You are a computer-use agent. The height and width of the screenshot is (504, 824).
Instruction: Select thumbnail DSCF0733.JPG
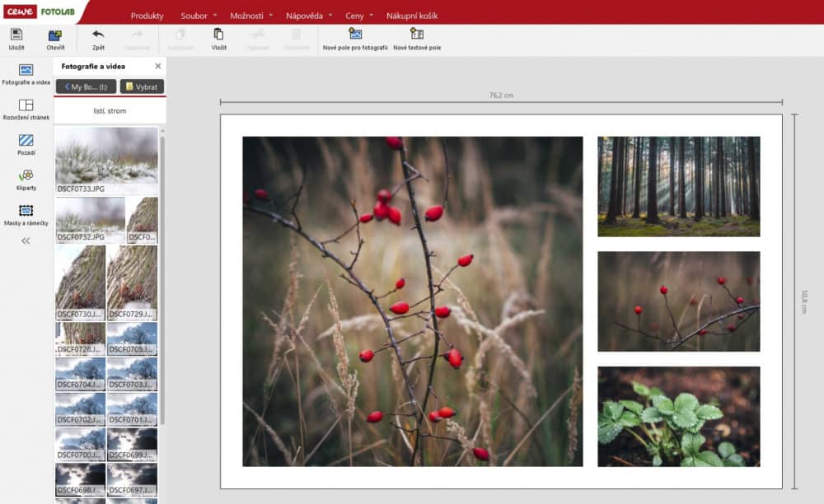point(106,160)
